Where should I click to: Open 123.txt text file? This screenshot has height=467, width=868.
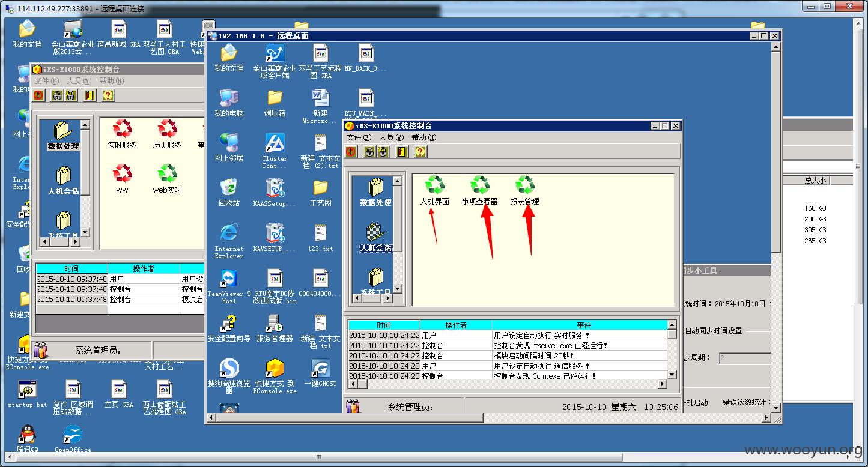click(x=320, y=238)
